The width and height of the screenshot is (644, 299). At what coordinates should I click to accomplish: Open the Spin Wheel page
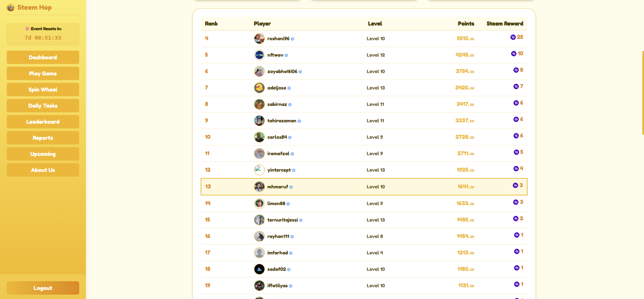click(x=43, y=89)
